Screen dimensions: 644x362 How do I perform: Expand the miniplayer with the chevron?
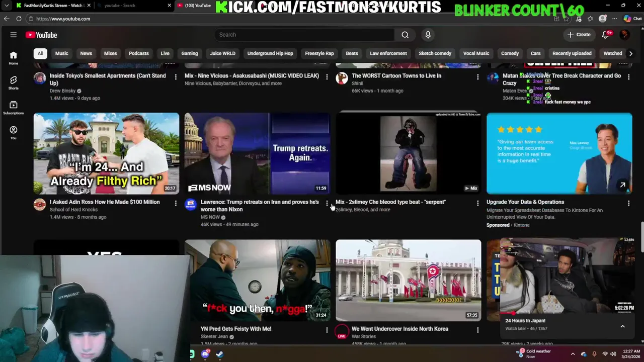622,326
